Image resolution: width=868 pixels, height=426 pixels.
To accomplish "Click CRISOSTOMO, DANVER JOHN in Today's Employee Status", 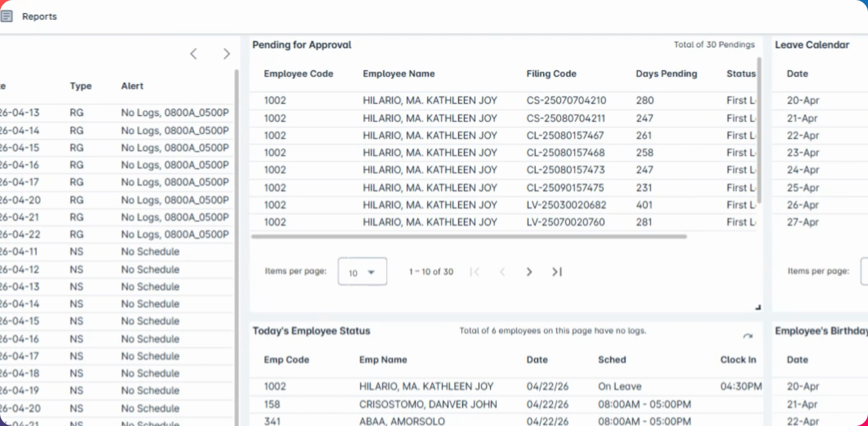I will pos(428,405).
